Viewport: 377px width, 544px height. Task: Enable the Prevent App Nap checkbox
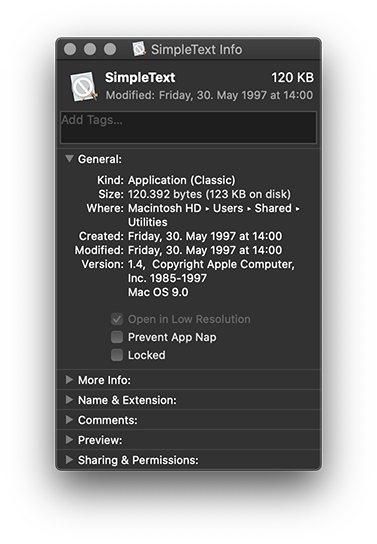pyautogui.click(x=117, y=337)
